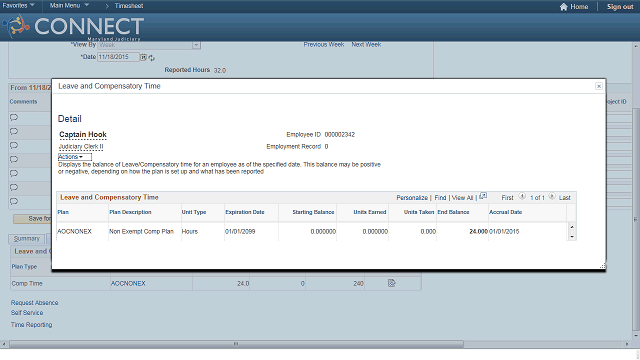
Task: Switch to the Summary tab
Action: pos(27,239)
